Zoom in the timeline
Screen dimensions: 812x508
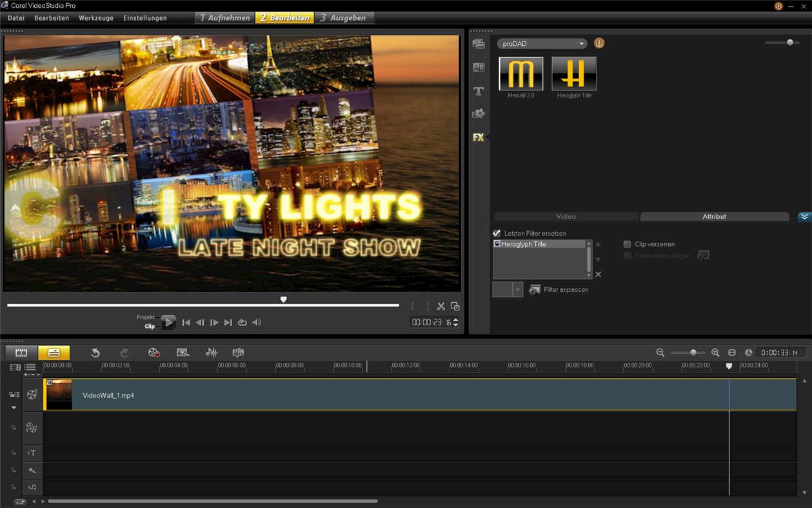click(x=715, y=352)
